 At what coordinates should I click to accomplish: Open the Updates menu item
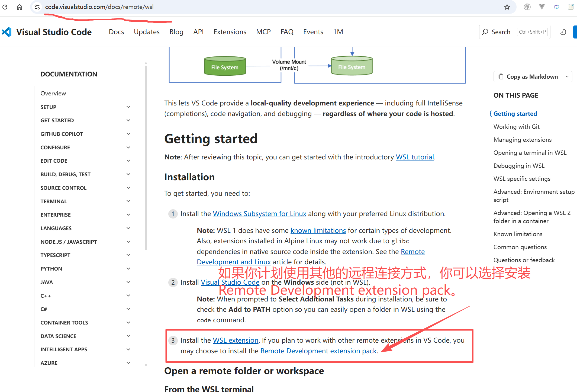point(147,32)
